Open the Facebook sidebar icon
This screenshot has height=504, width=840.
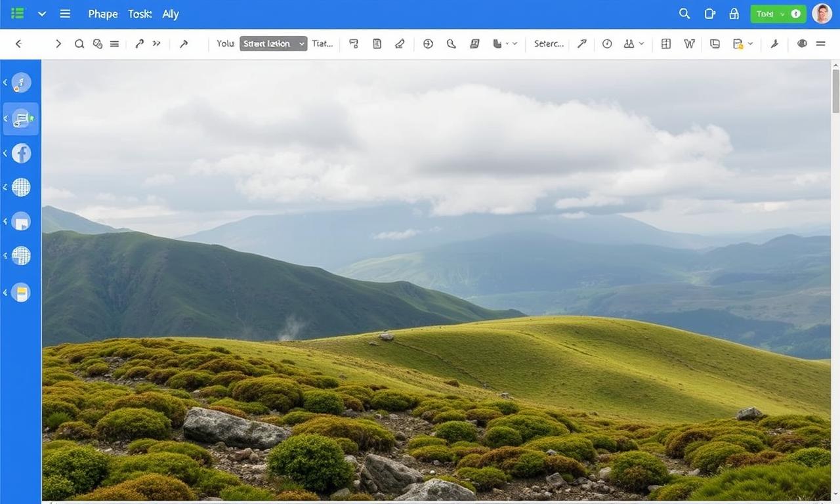(21, 154)
